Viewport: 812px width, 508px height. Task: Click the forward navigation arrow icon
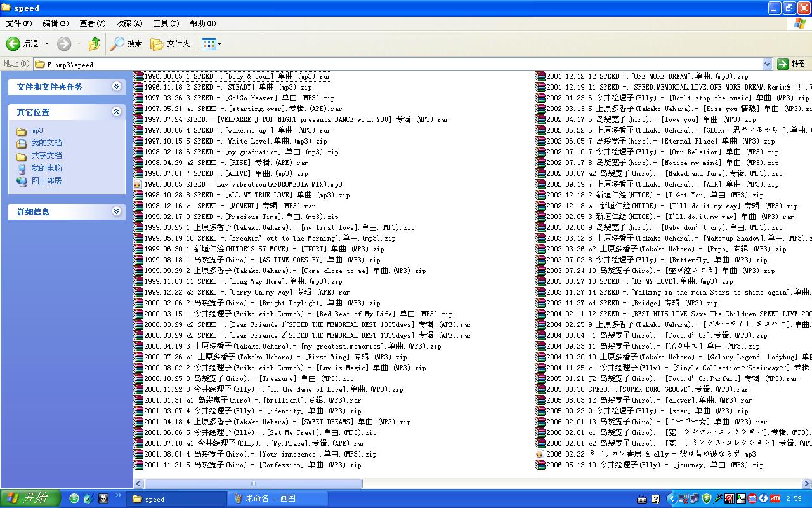[x=64, y=44]
